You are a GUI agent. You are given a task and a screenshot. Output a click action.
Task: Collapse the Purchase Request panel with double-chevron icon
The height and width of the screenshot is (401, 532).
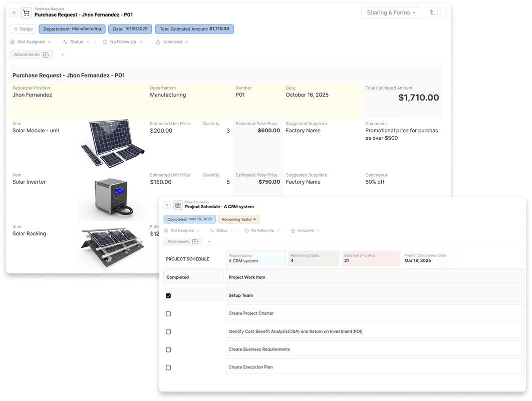pyautogui.click(x=14, y=13)
